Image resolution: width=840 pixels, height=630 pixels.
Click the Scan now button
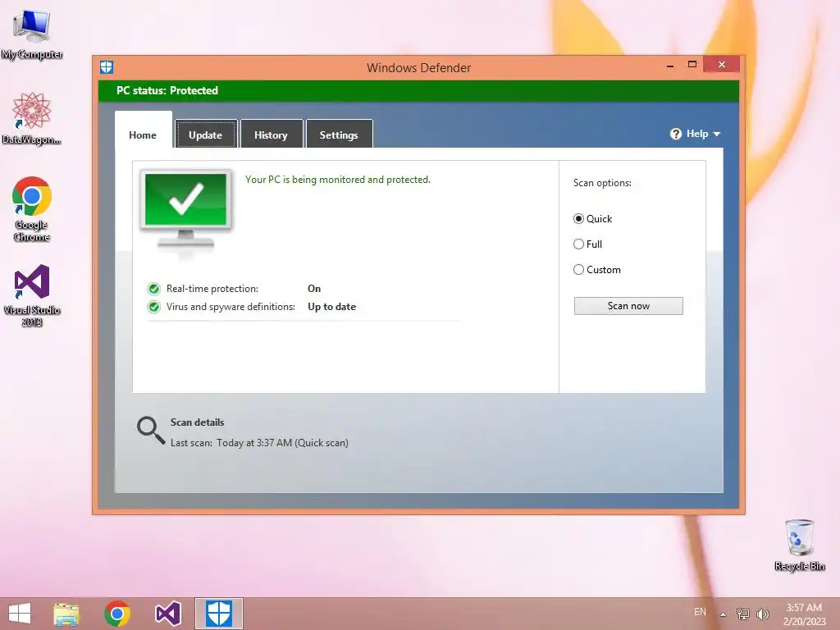point(628,306)
